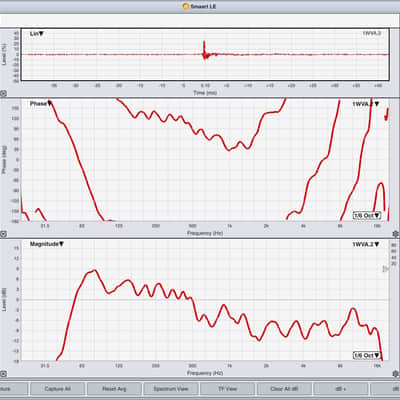Click the impulse peak in the time plot
The image size is (400, 400).
204,43
